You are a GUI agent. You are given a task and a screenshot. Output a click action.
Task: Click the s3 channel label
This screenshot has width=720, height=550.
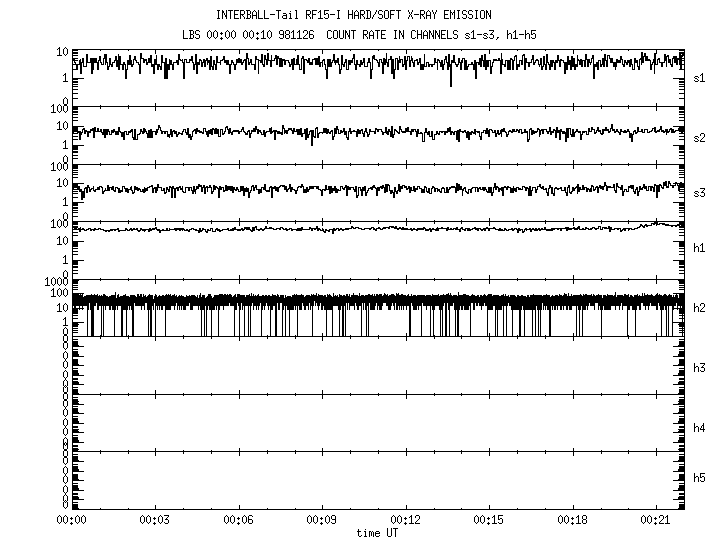(x=700, y=192)
